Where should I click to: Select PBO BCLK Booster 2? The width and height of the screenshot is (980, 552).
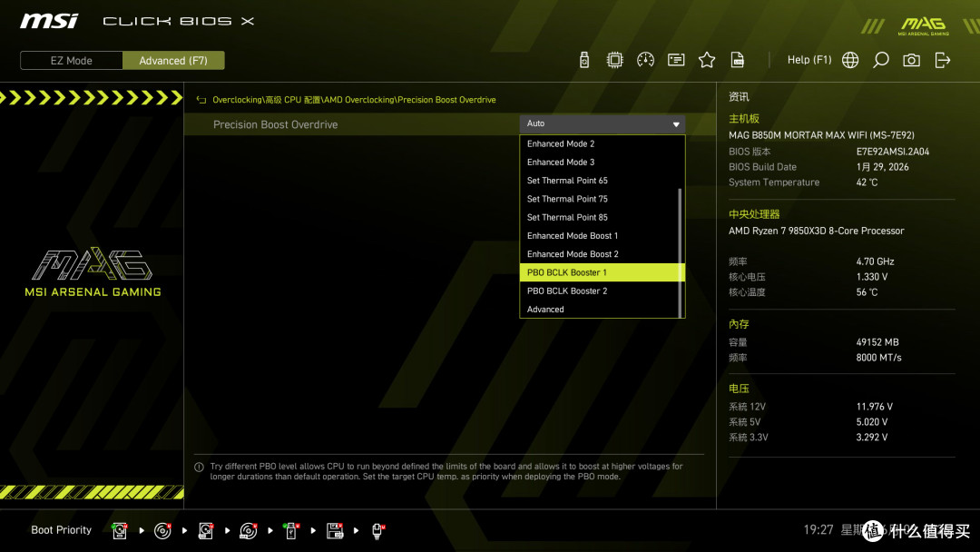tap(602, 291)
